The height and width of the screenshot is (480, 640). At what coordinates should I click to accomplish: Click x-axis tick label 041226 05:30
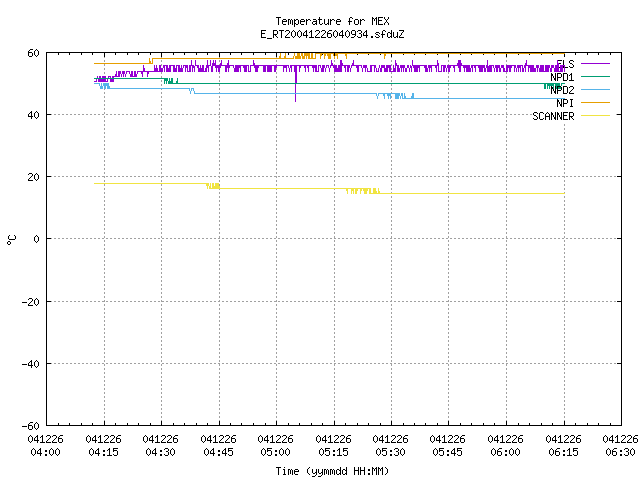click(x=391, y=446)
